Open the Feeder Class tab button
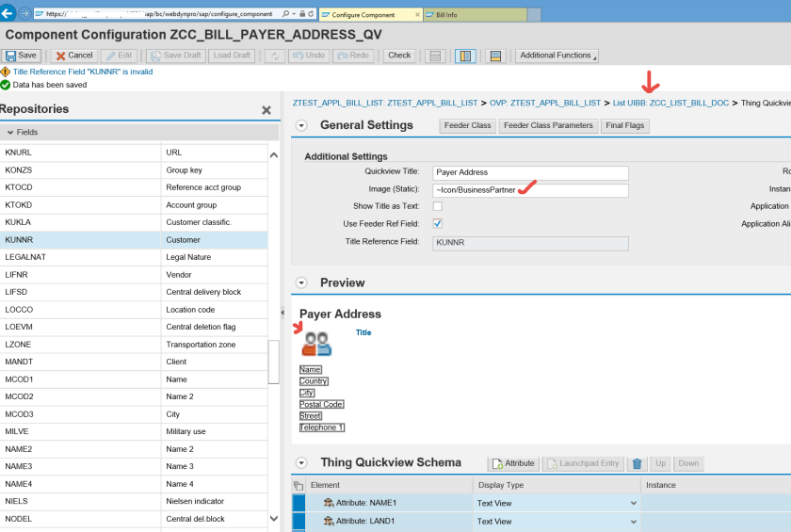 [x=467, y=125]
